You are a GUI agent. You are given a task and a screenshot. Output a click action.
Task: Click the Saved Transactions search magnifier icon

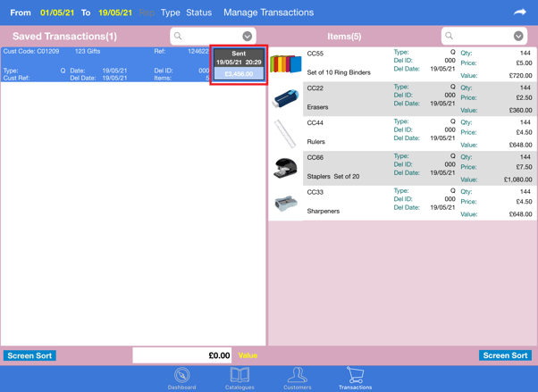179,37
